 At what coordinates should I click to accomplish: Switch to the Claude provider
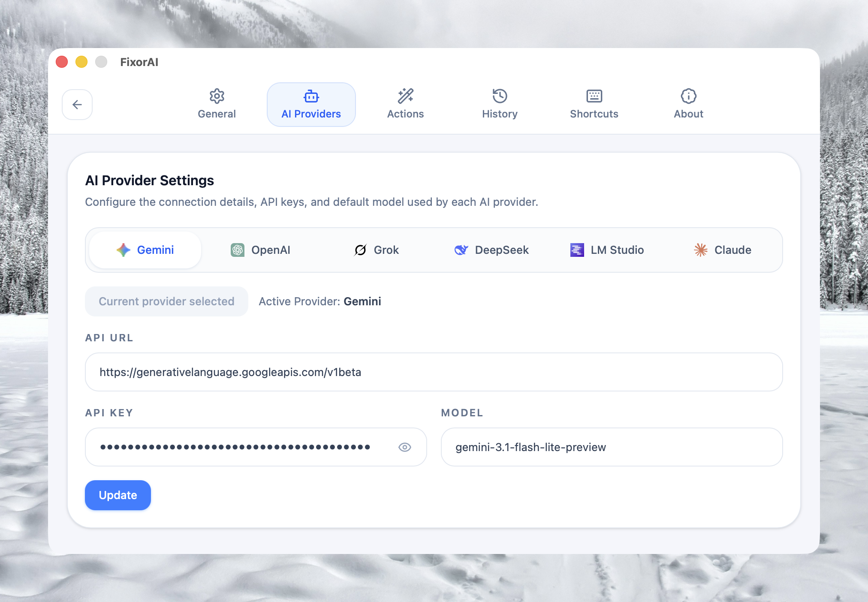[723, 250]
